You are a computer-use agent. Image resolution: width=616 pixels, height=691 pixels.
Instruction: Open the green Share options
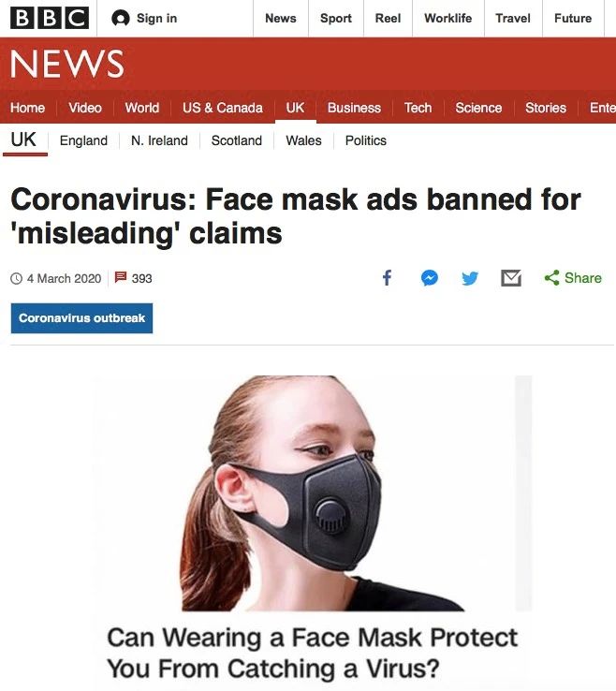pos(573,278)
